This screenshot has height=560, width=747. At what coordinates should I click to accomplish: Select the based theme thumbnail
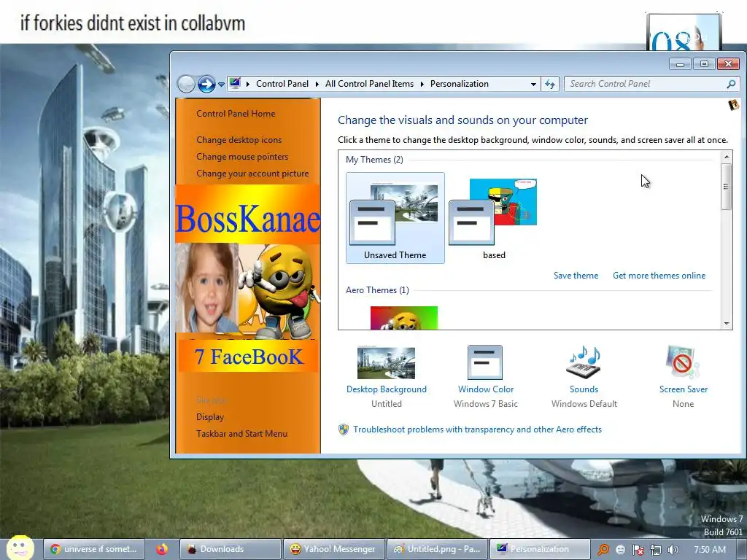click(494, 218)
